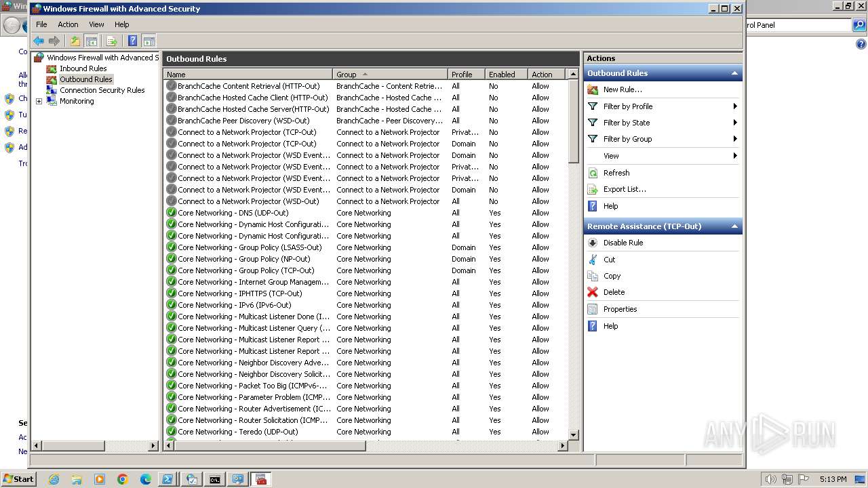Sort rules by the Name column
Image resolution: width=868 pixels, height=488 pixels.
point(248,75)
